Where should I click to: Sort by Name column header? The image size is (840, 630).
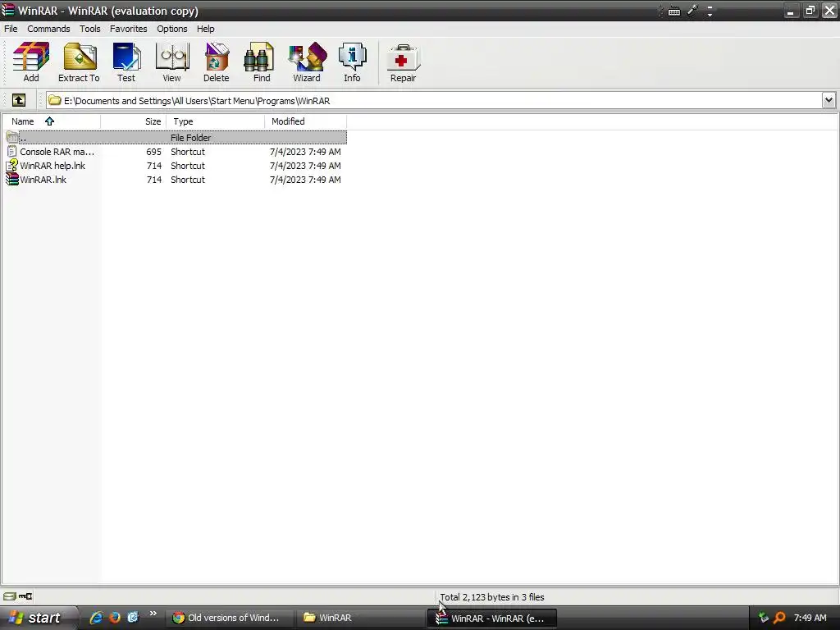[x=51, y=121]
